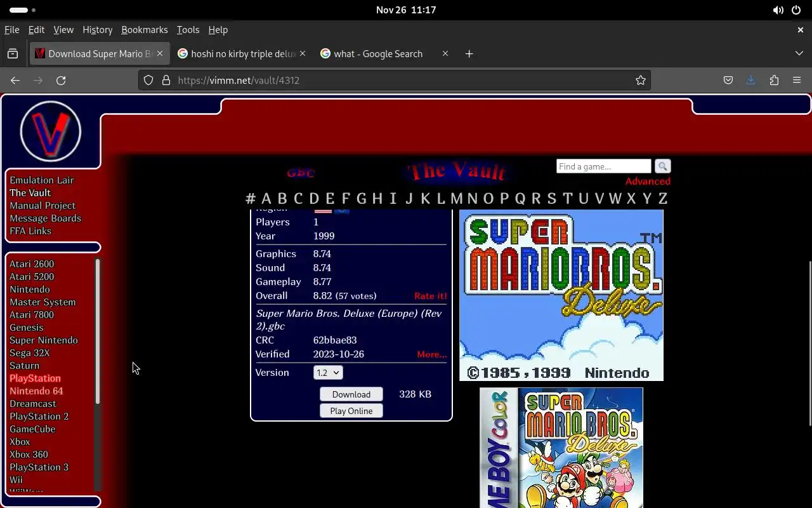The width and height of the screenshot is (812, 508).
Task: Click the Super Mario Bros title screen image
Action: click(x=561, y=295)
